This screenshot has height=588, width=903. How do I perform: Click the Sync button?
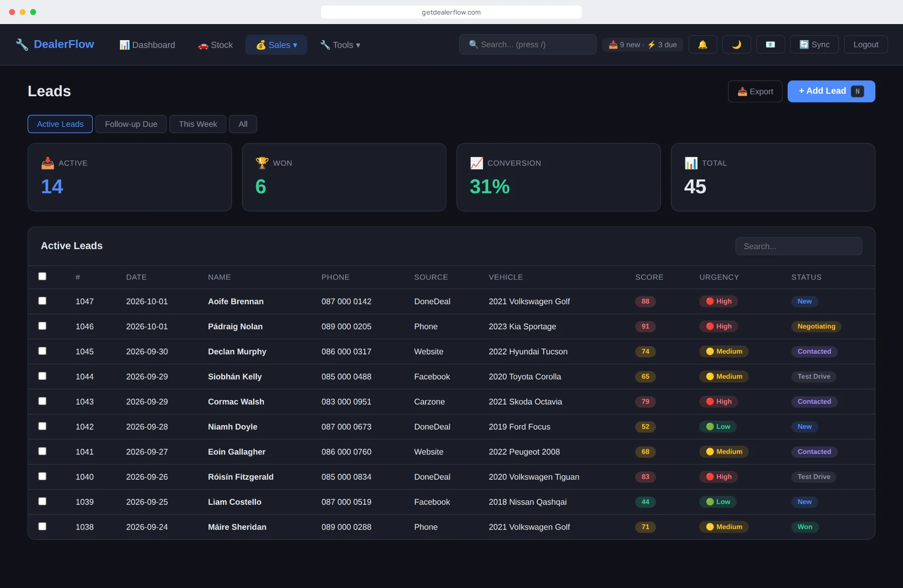(814, 45)
